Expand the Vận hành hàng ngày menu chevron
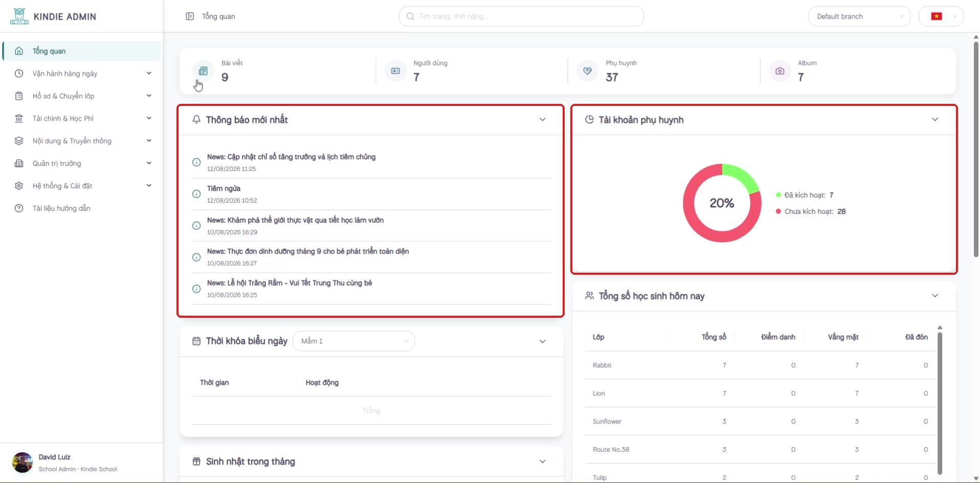The width and height of the screenshot is (980, 483). point(149,73)
